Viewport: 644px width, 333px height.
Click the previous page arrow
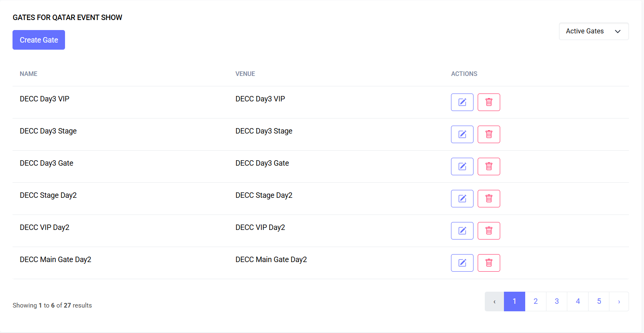click(494, 301)
